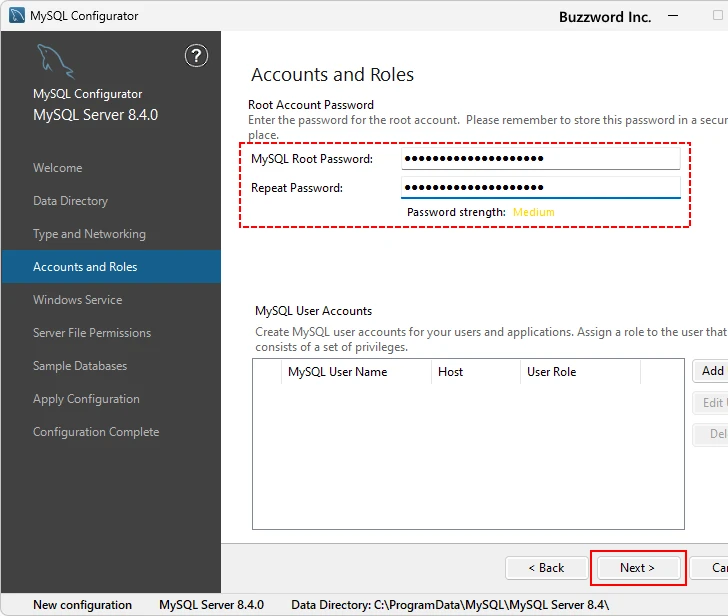This screenshot has width=728, height=616.
Task: Open the help question mark icon
Action: point(196,56)
